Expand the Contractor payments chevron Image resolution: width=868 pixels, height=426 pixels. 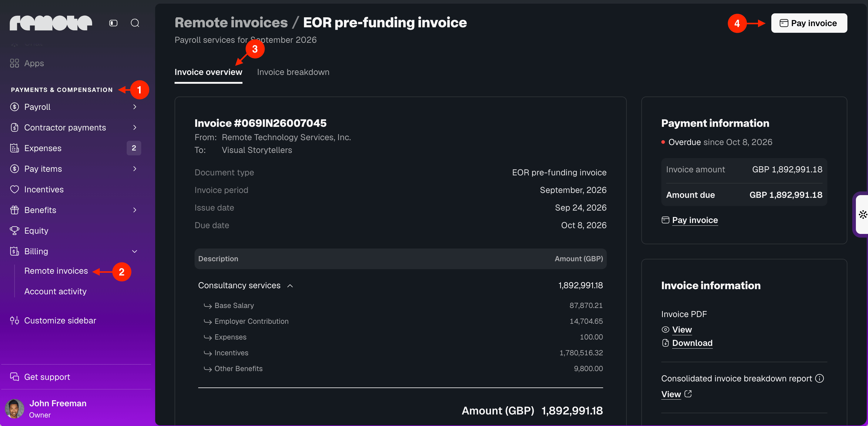(135, 127)
